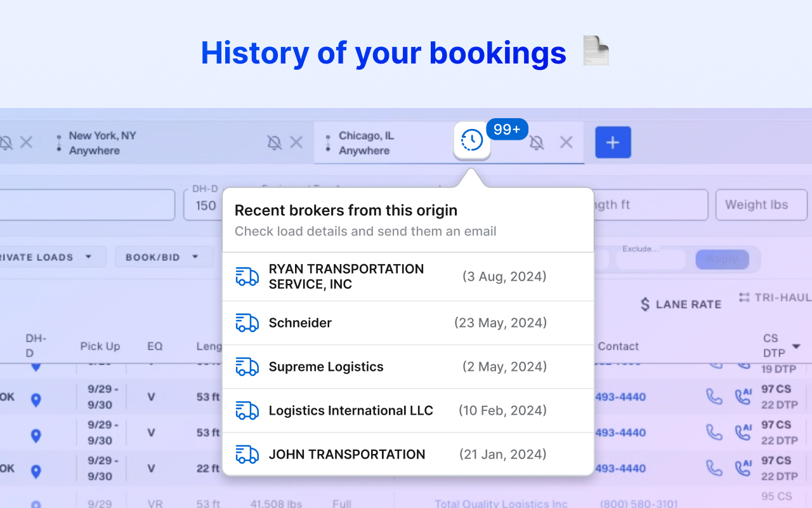Viewport: 812px width, 508px height.
Task: Click the AI call icon in the 22 ft row
Action: (x=743, y=468)
